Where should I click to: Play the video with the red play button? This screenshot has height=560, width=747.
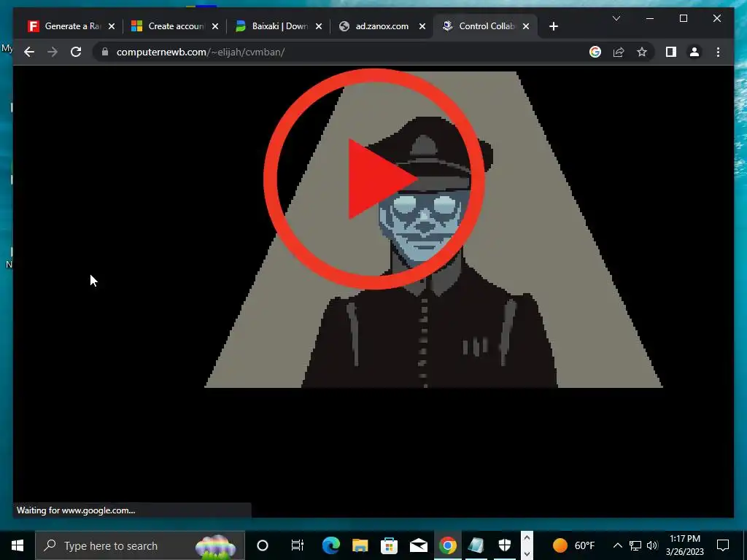click(374, 179)
